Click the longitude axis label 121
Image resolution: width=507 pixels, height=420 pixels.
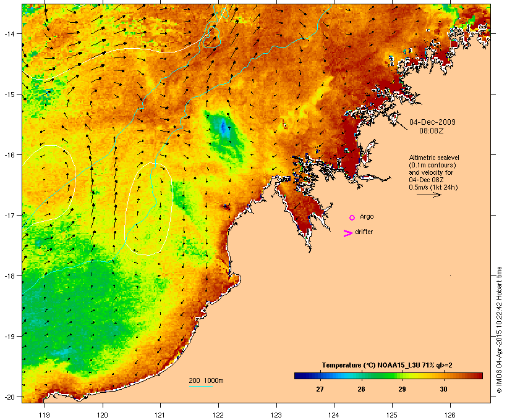coord(160,415)
